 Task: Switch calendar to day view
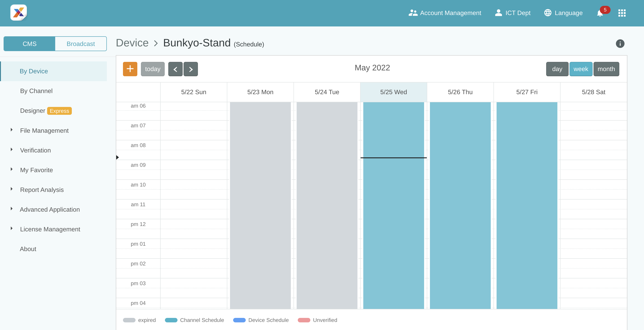(x=557, y=69)
